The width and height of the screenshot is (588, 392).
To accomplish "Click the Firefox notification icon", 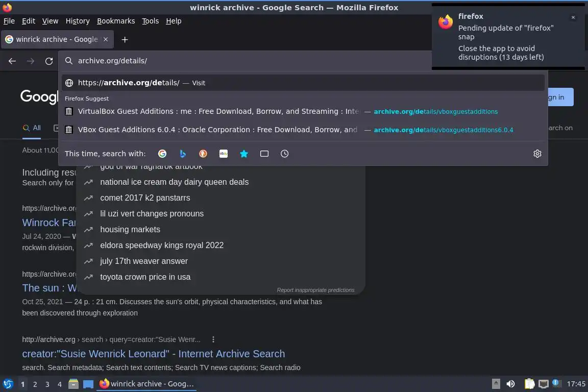I will (446, 22).
